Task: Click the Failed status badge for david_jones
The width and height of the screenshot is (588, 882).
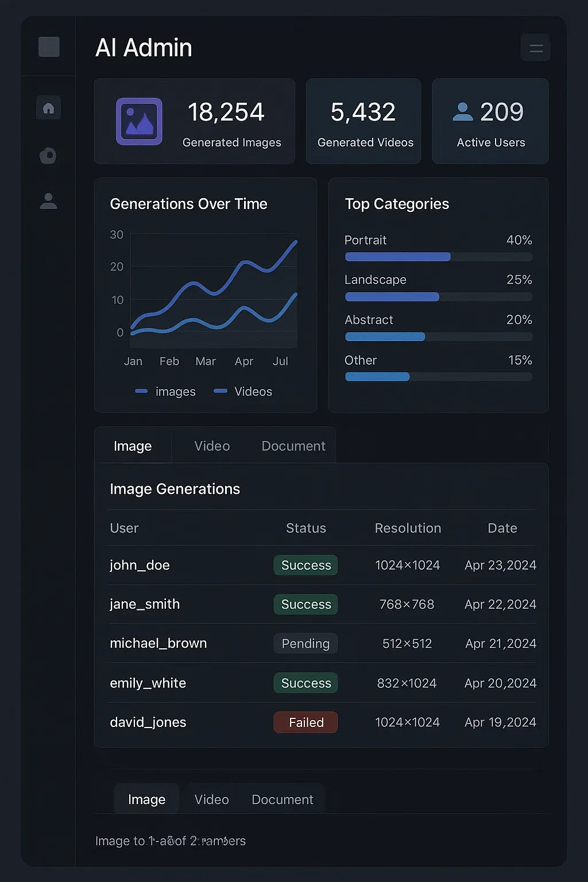Action: point(305,722)
